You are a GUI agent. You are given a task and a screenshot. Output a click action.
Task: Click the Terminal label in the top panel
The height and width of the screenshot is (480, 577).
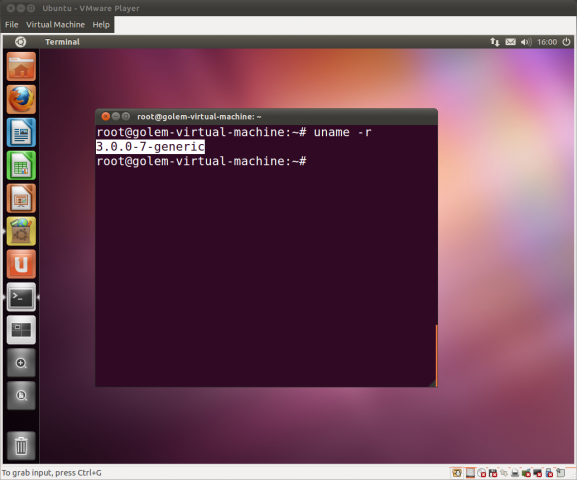pos(62,42)
